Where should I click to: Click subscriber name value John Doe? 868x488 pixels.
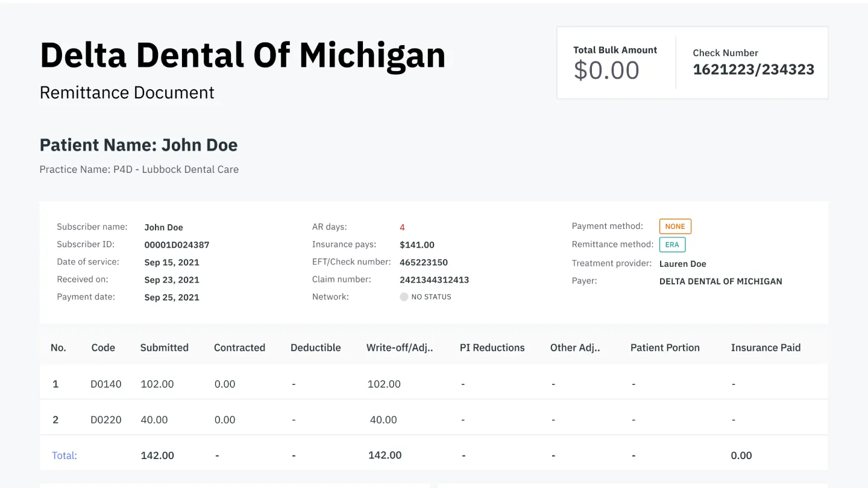[x=163, y=227]
